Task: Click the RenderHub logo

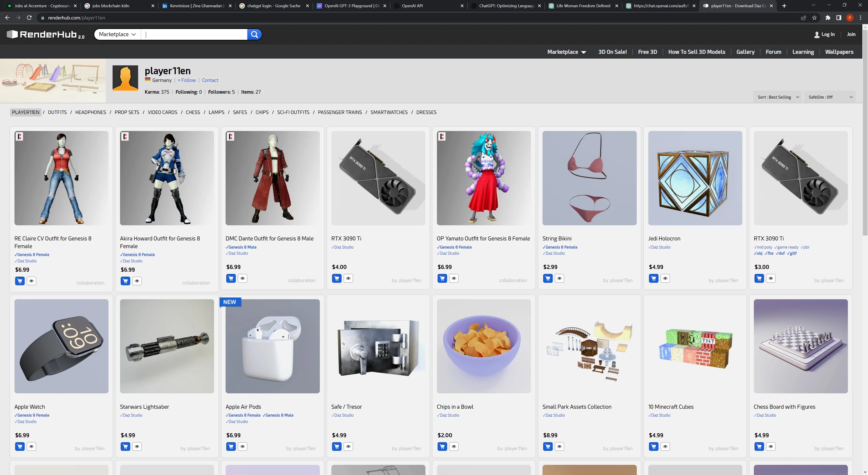Action: point(45,34)
